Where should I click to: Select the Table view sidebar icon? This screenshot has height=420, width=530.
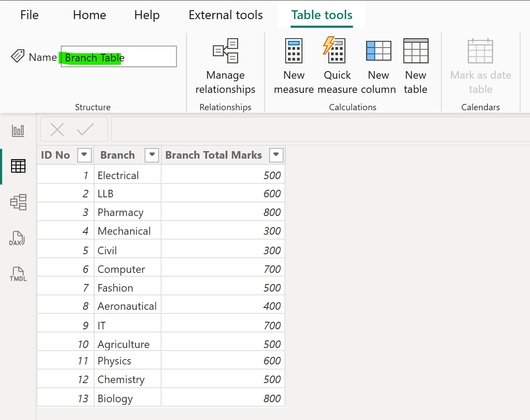point(18,166)
